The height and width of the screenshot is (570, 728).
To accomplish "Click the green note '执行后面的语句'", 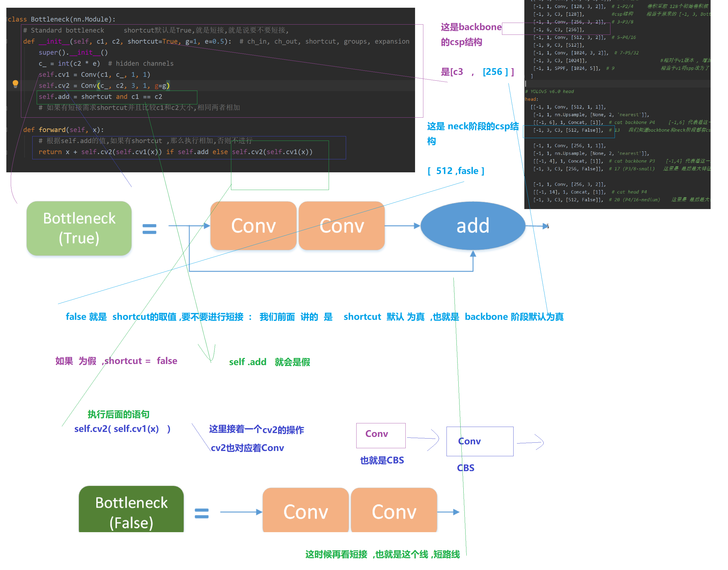I will coord(118,414).
